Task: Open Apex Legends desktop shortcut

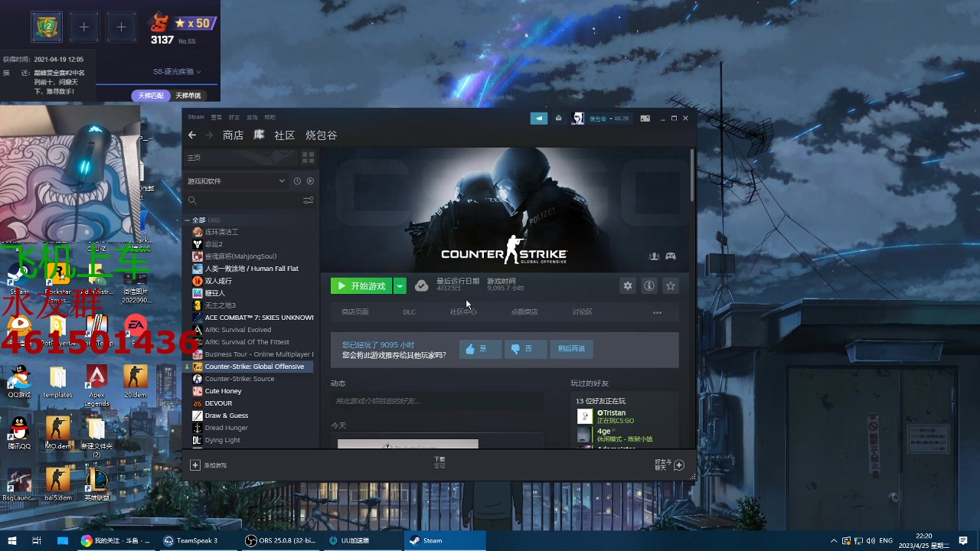Action: 96,386
